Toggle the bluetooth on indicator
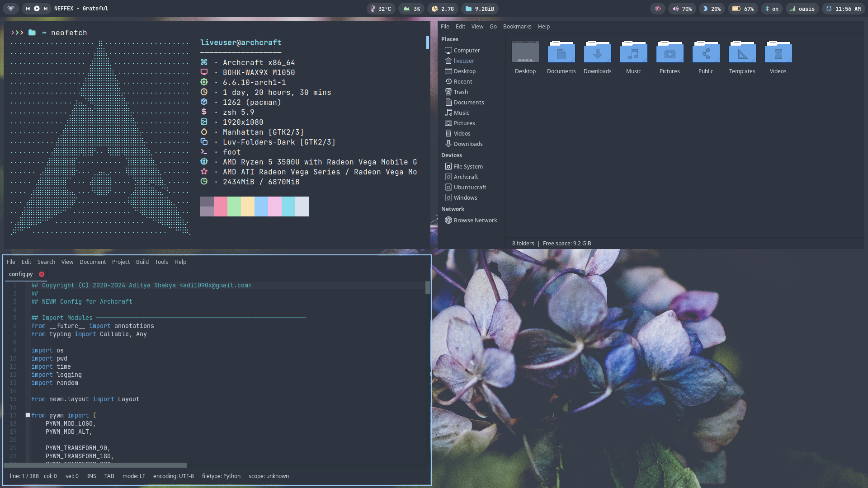 tap(771, 9)
